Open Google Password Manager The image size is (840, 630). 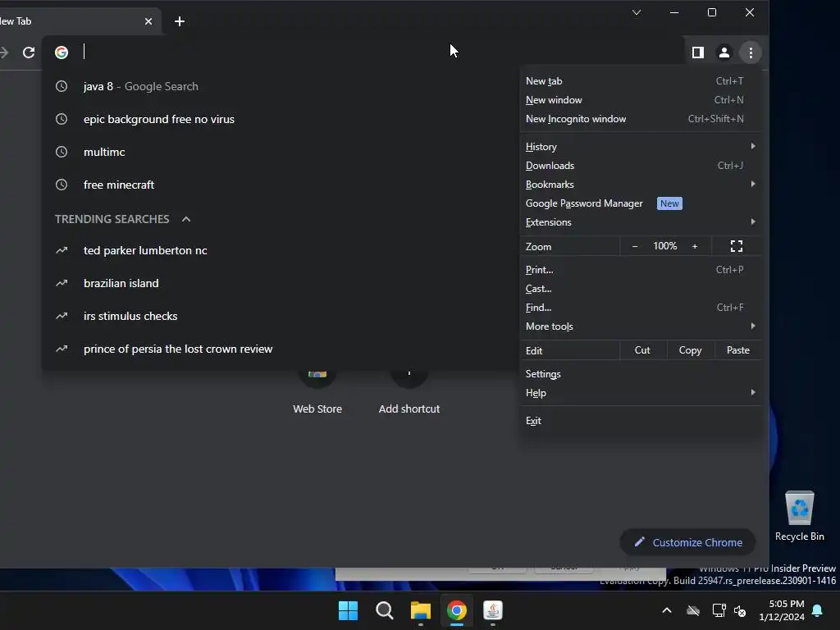(640, 203)
